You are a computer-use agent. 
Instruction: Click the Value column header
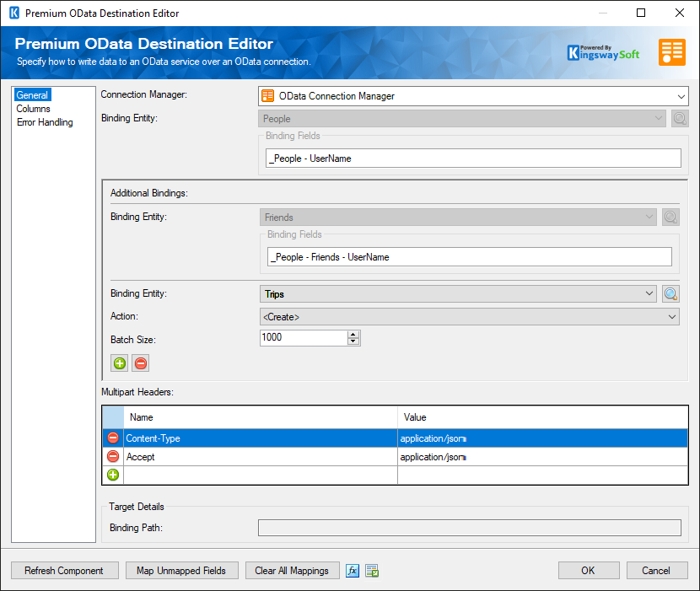point(542,417)
